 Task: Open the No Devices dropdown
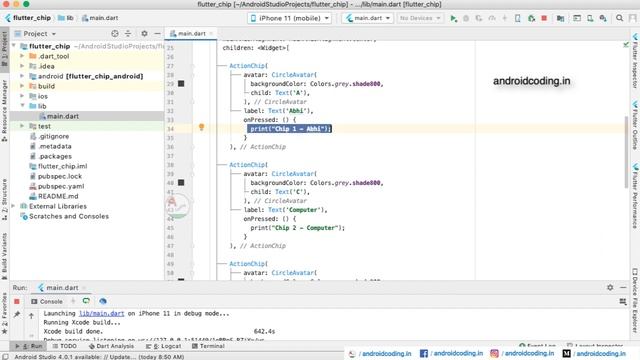click(420, 18)
